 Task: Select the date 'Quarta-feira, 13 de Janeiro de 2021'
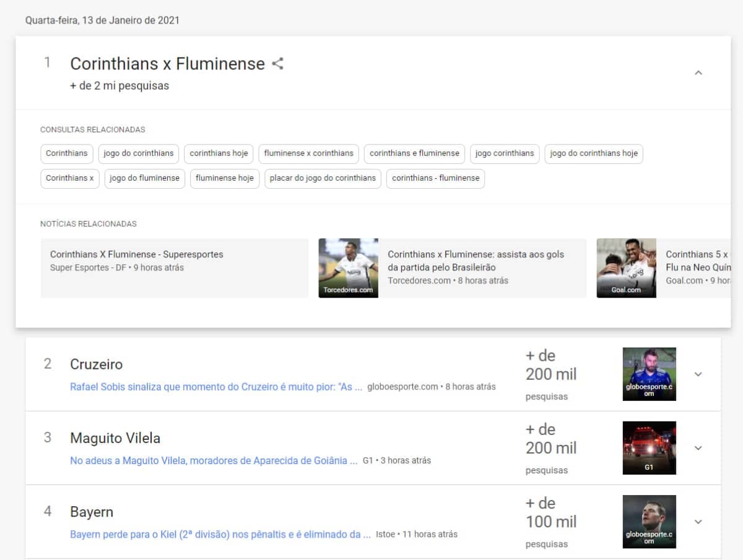102,20
